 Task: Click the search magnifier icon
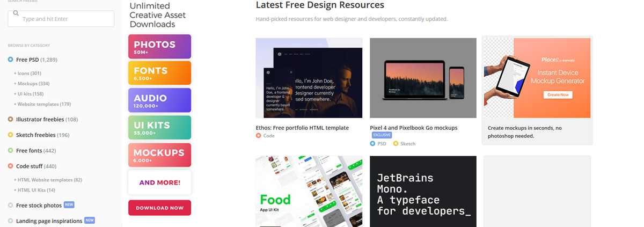(x=16, y=13)
